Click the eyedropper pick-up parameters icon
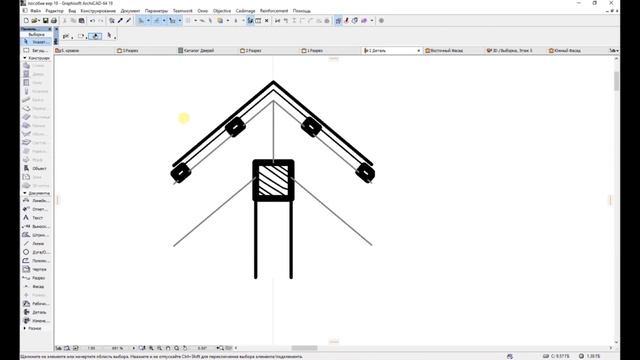 [x=120, y=20]
